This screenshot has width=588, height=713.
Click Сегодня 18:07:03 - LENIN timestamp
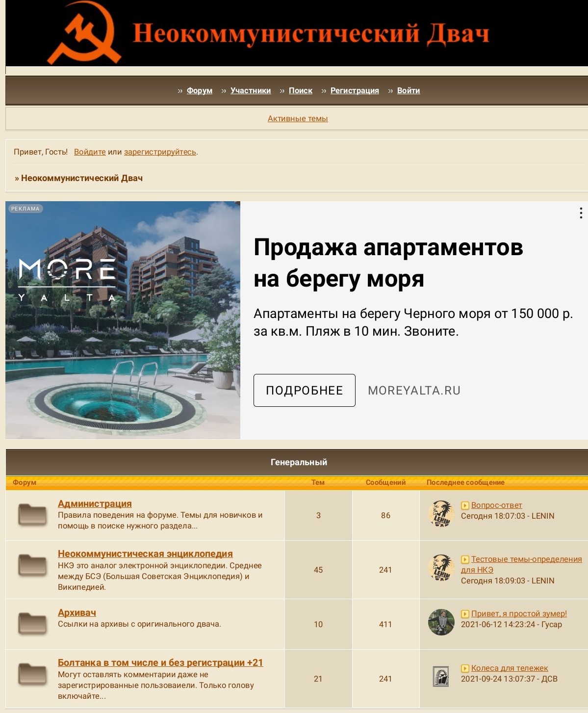[x=508, y=516]
